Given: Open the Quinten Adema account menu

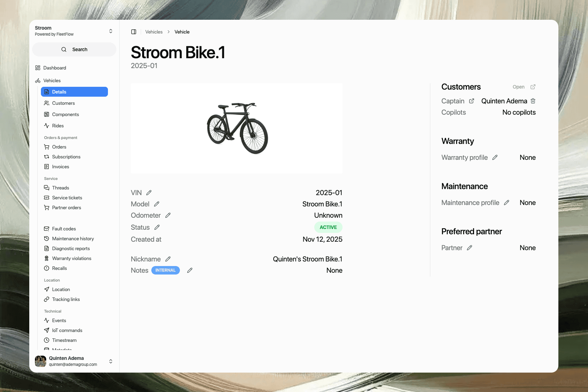Looking at the screenshot, I should point(111,361).
